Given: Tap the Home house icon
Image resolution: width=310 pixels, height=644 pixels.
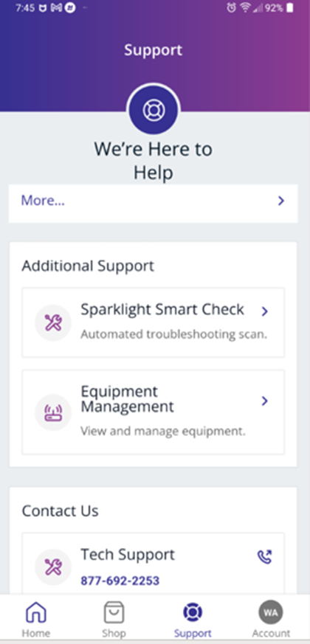Looking at the screenshot, I should (36, 613).
